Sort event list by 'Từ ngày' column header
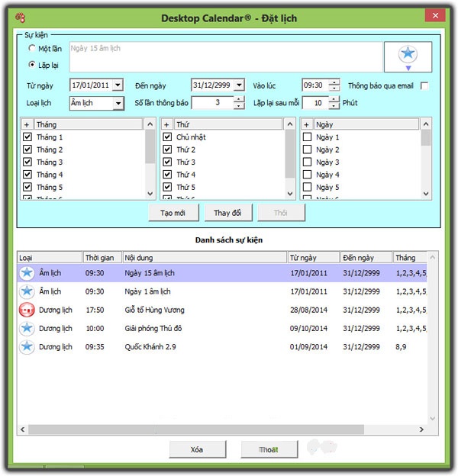This screenshot has height=476, width=458. (x=314, y=258)
